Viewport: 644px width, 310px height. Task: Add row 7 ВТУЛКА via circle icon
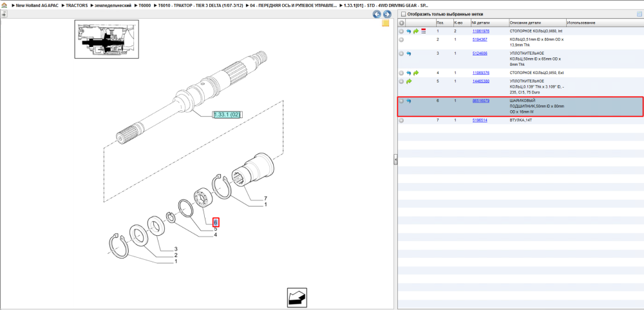pos(401,121)
